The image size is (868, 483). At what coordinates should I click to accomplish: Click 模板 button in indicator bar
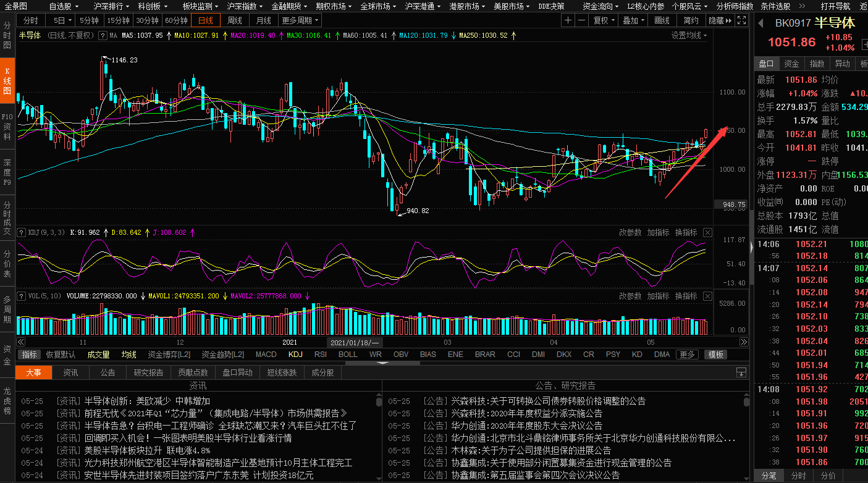tap(715, 355)
